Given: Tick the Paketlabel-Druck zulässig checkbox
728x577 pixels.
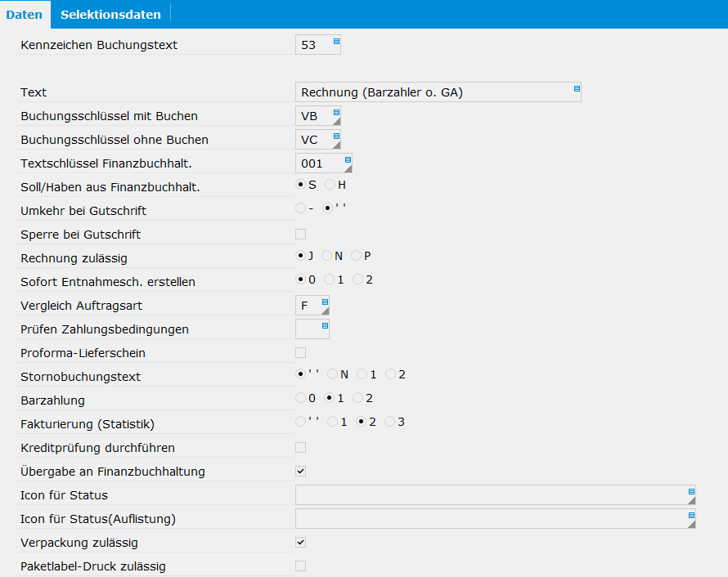Looking at the screenshot, I should [301, 566].
